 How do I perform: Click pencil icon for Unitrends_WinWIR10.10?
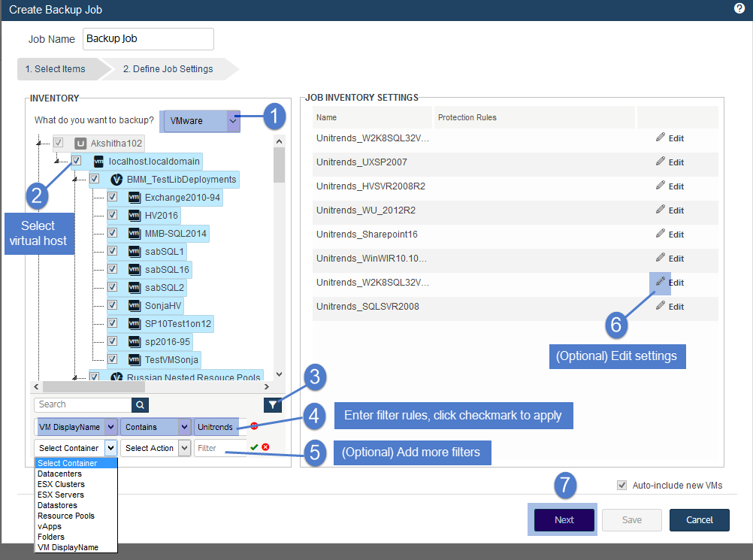pos(661,257)
